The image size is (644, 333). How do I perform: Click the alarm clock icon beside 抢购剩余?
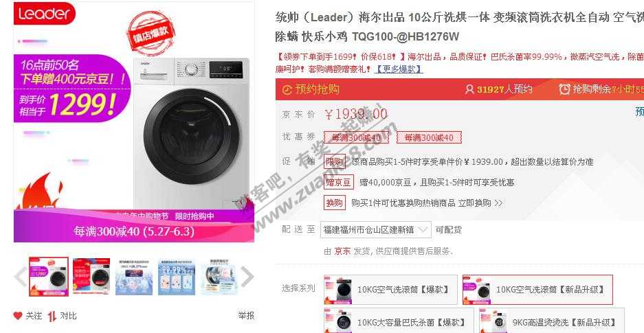coord(565,89)
